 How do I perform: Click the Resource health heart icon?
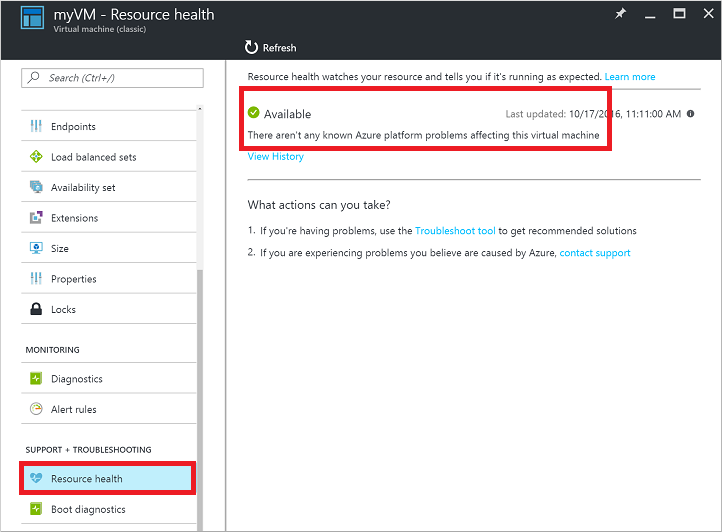pyautogui.click(x=36, y=478)
